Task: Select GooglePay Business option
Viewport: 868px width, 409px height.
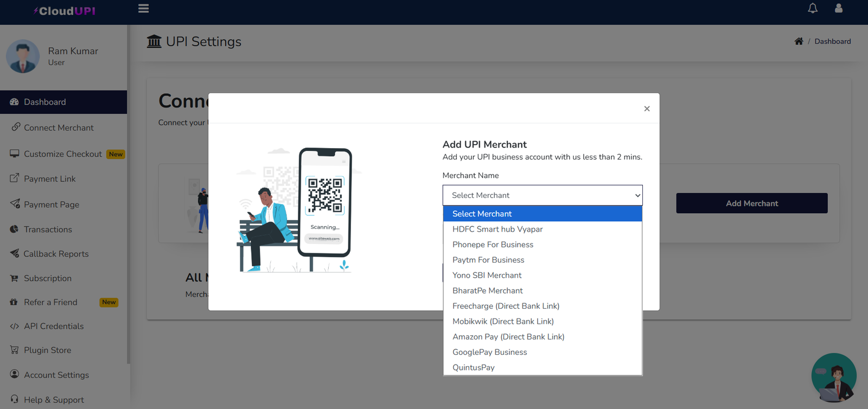Action: coord(542,352)
